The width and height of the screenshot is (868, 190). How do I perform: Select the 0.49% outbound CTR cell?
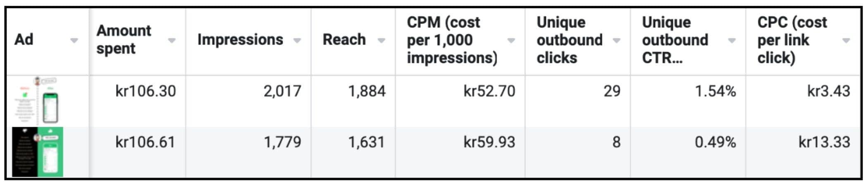(715, 142)
